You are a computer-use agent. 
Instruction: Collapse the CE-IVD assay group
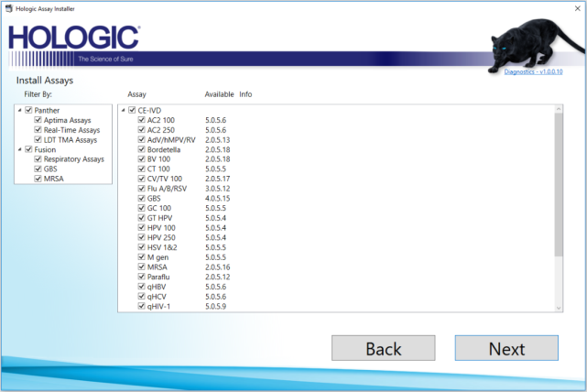124,111
